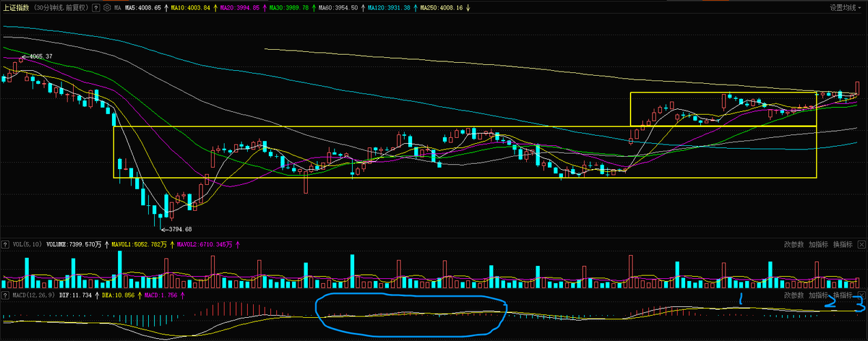Click the DEA:10.856 readout

click(x=117, y=295)
